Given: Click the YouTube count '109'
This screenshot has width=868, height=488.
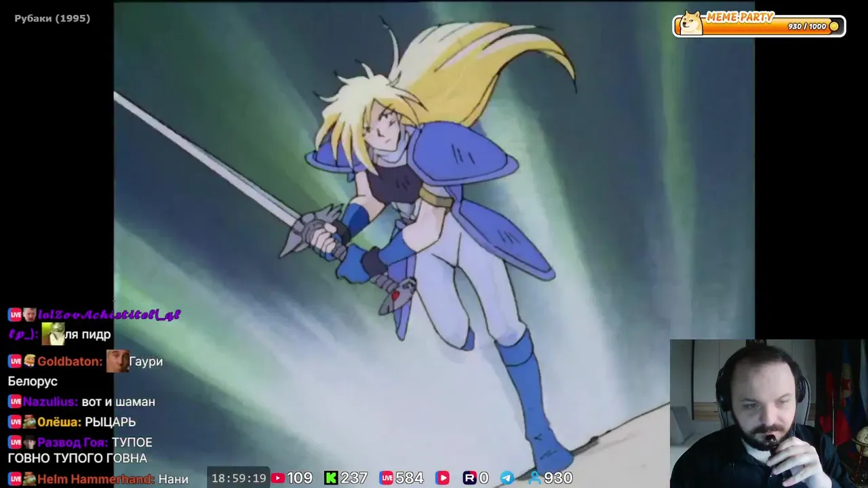Looking at the screenshot, I should point(300,478).
